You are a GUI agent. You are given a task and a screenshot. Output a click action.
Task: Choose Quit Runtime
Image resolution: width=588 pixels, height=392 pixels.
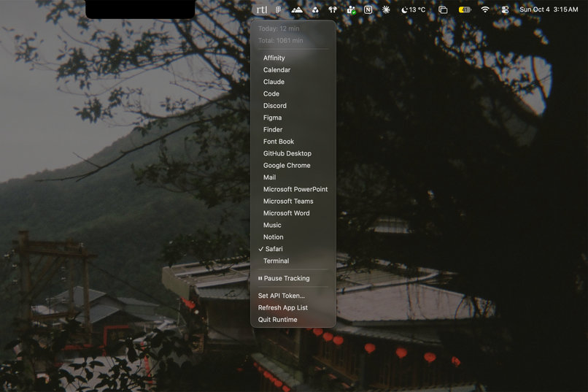pos(293,320)
